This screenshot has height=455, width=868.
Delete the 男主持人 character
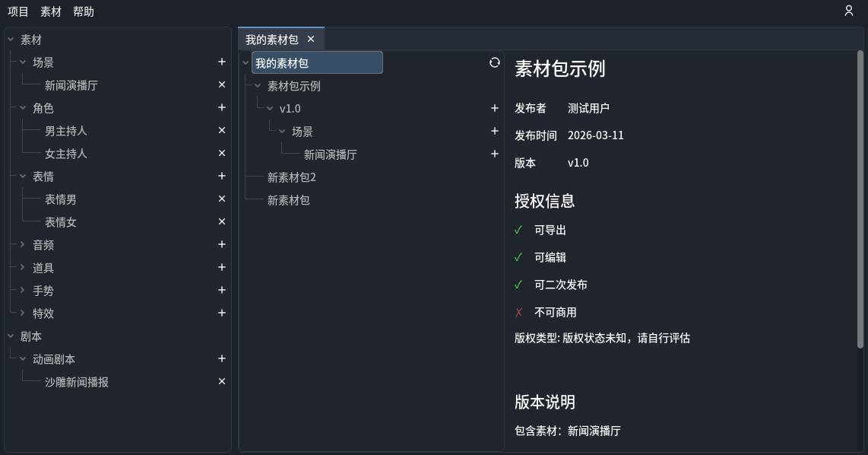222,131
